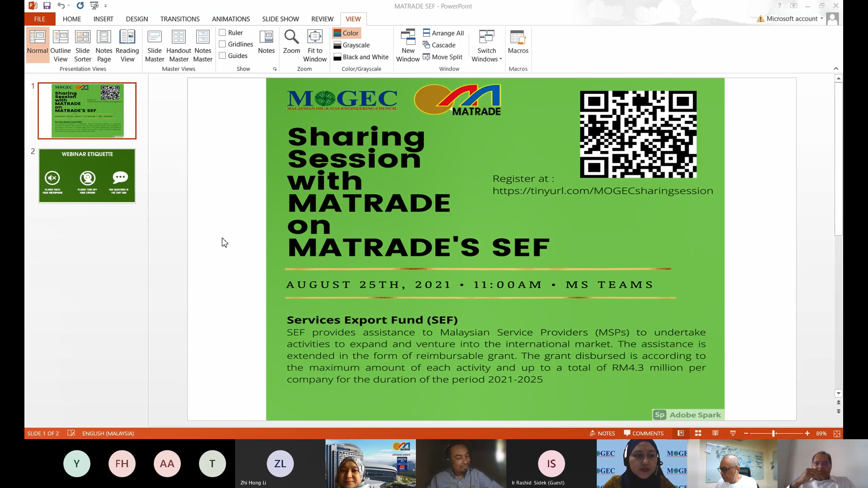Image resolution: width=868 pixels, height=488 pixels.
Task: Enable the Gridlines checkbox
Action: (222, 44)
